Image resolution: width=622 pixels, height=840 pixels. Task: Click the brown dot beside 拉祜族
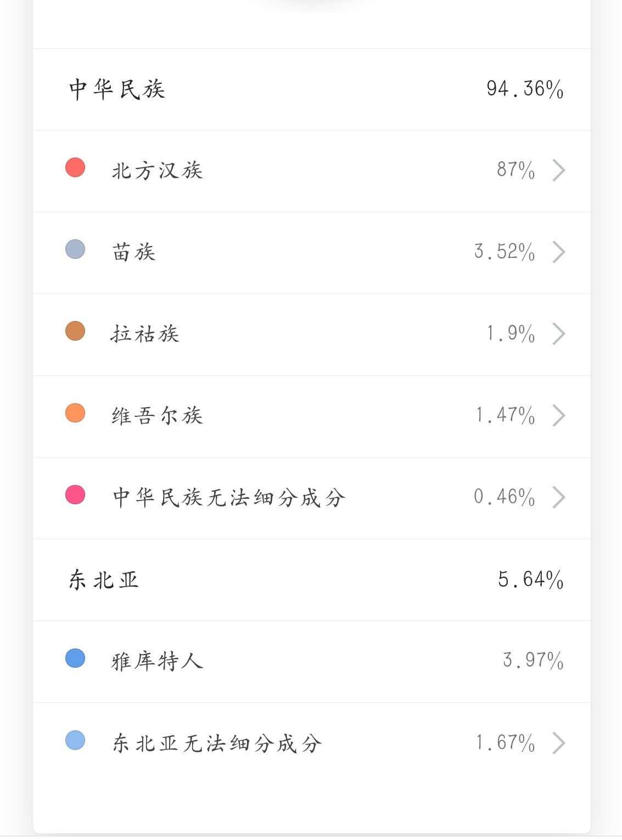point(75,331)
